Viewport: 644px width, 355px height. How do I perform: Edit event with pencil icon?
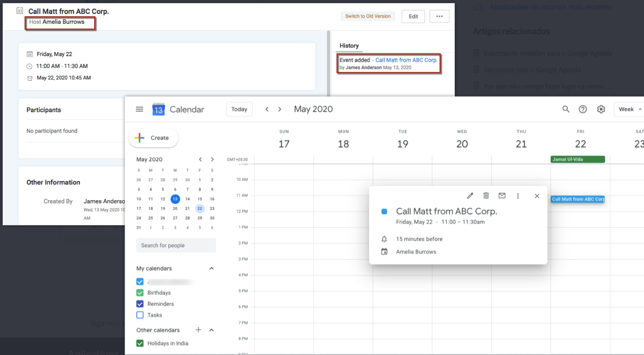point(470,196)
